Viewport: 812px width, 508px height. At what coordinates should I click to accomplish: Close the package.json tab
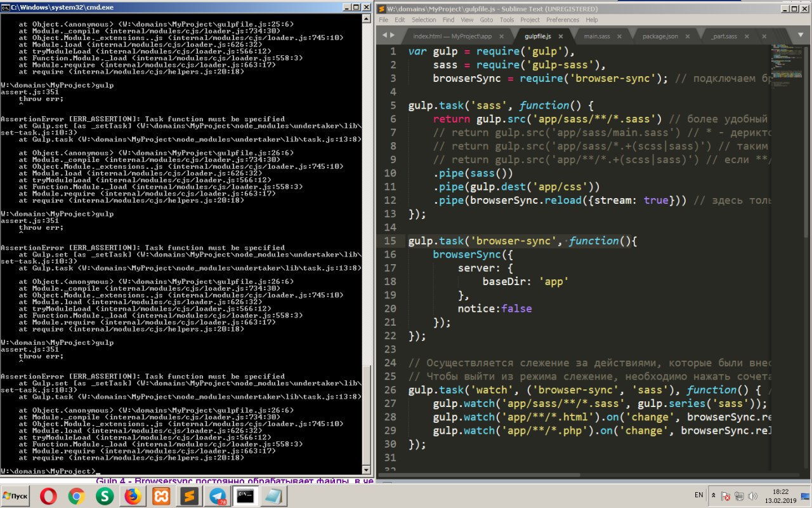(x=689, y=37)
